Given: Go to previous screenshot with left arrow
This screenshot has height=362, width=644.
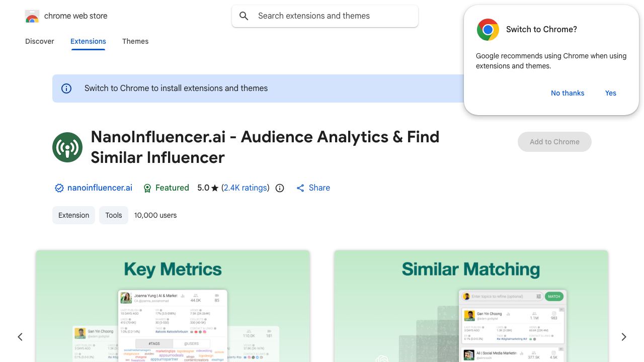Looking at the screenshot, I should 20,337.
